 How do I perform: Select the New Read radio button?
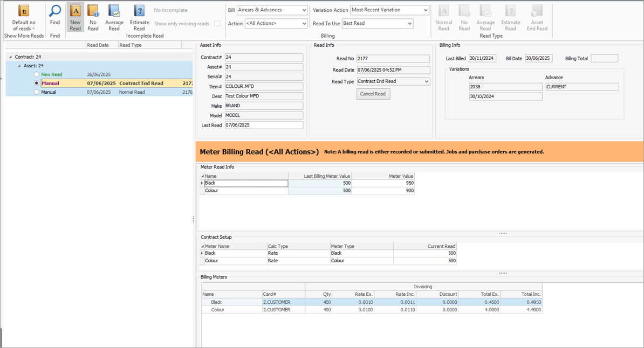click(36, 74)
